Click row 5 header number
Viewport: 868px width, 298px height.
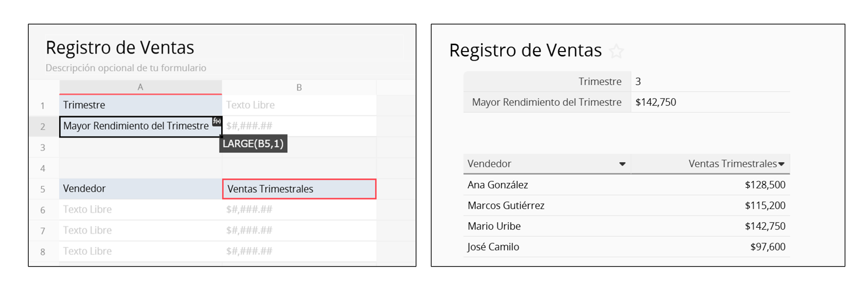point(43,189)
